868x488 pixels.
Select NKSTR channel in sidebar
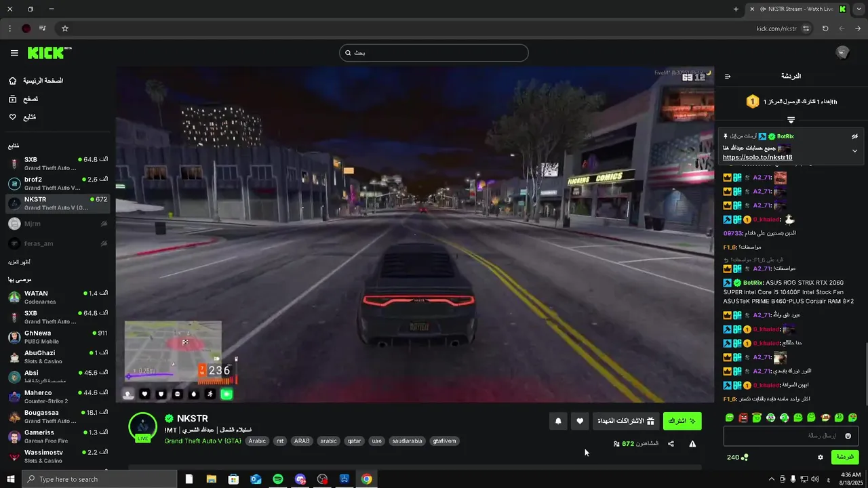pos(58,203)
